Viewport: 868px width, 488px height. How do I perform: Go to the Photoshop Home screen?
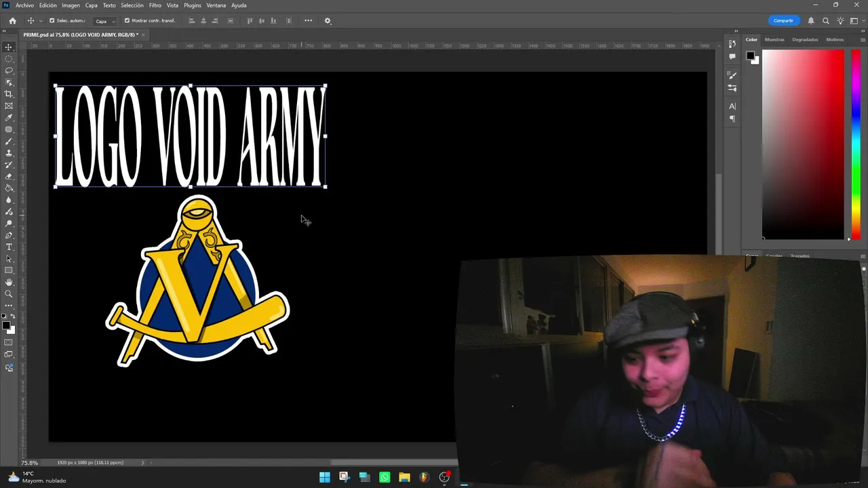(x=12, y=21)
